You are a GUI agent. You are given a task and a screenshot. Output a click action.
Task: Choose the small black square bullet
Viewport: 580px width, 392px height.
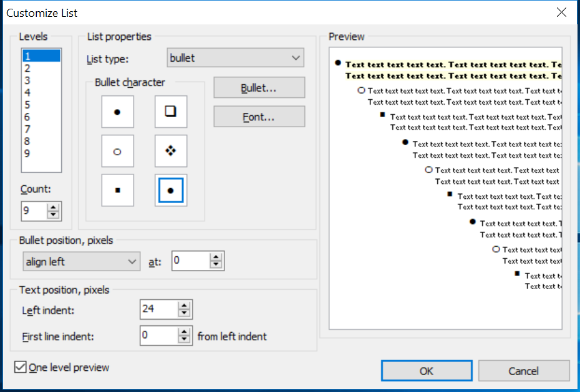(x=117, y=190)
